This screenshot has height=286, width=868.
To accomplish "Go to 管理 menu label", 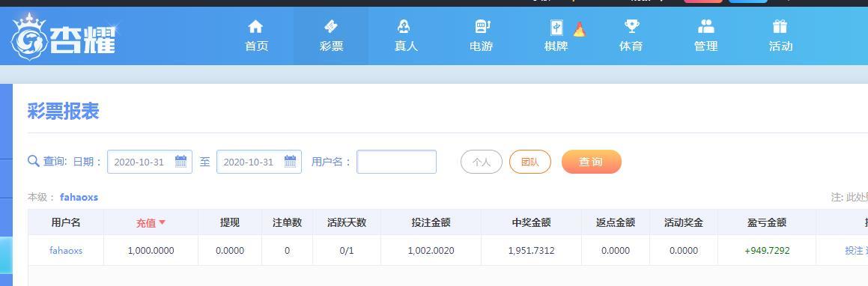I will tap(705, 46).
